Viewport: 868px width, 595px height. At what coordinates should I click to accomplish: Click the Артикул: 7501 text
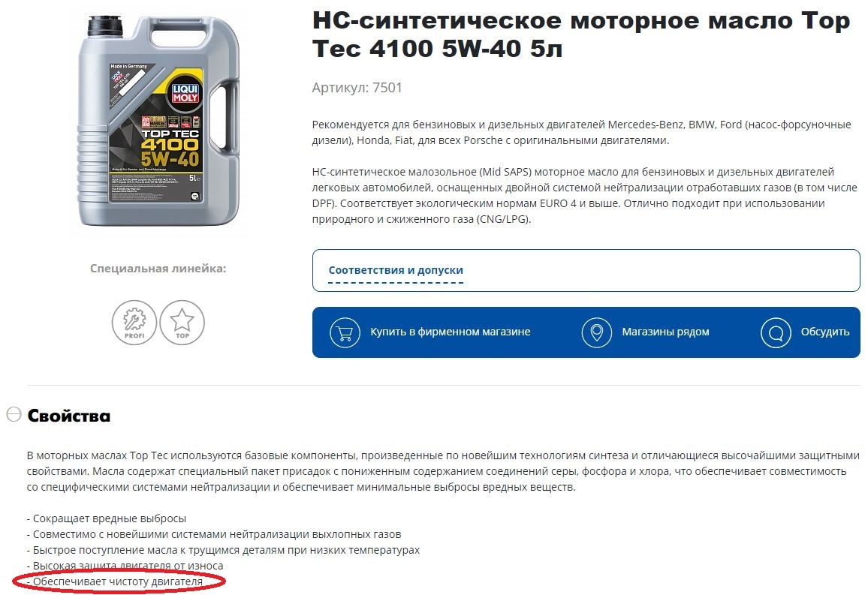pyautogui.click(x=357, y=87)
